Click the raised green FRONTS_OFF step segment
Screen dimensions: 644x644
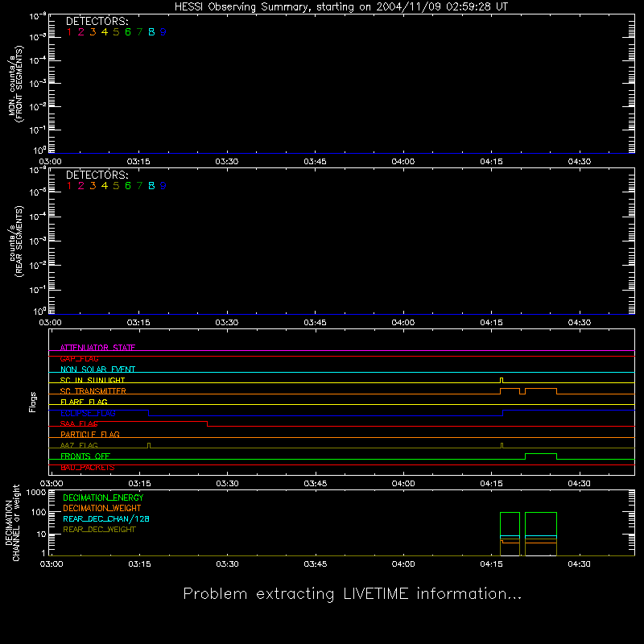541,454
